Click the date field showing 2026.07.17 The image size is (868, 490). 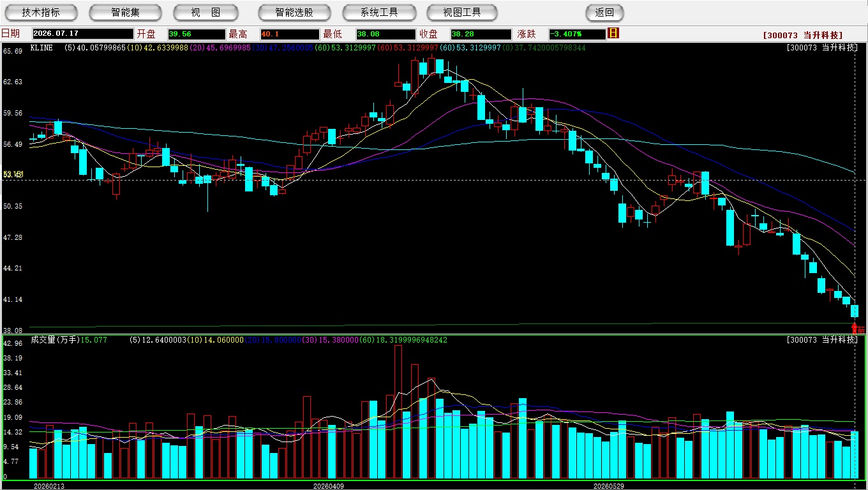click(x=82, y=34)
